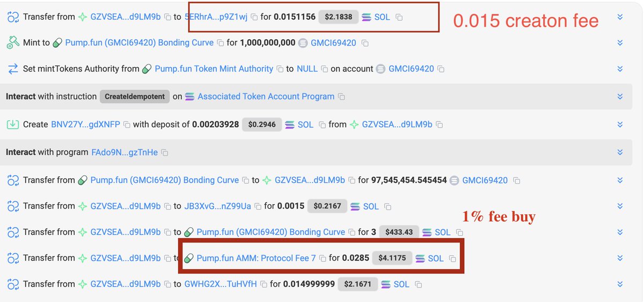Copy SOL token in 0.0015 transfer row
This screenshot has width=644, height=302.
click(x=387, y=206)
